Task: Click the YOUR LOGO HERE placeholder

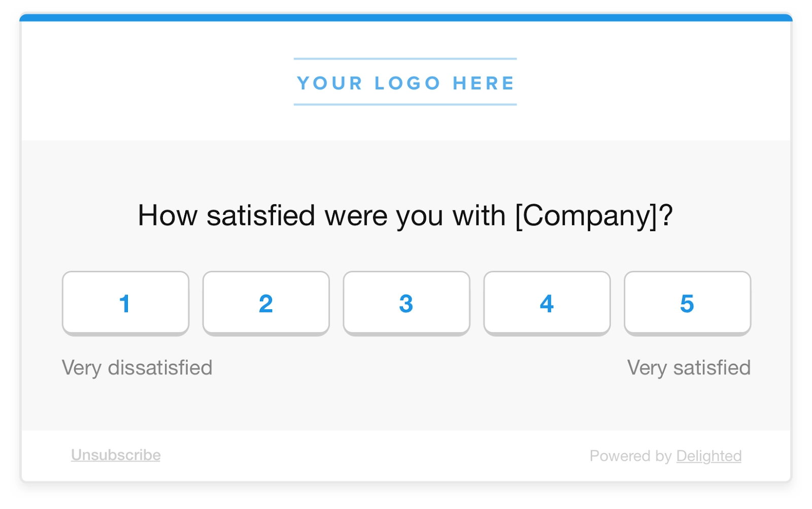Action: [405, 83]
